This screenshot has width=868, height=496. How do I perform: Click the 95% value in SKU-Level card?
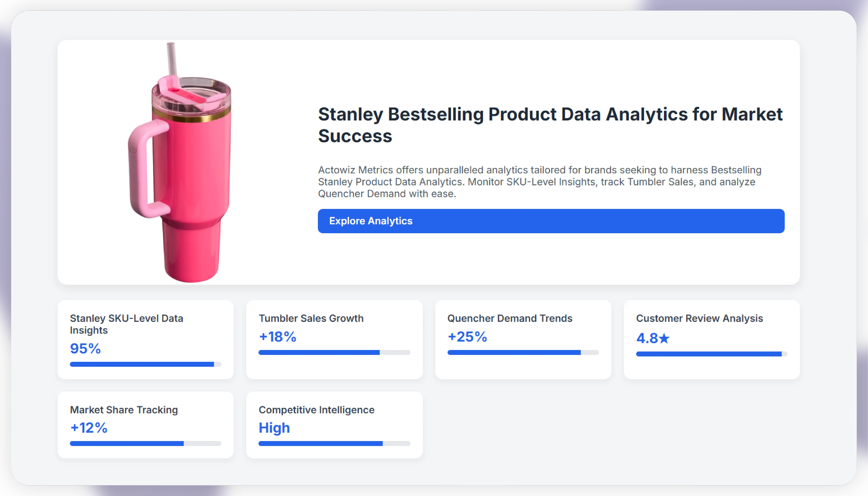click(x=85, y=348)
